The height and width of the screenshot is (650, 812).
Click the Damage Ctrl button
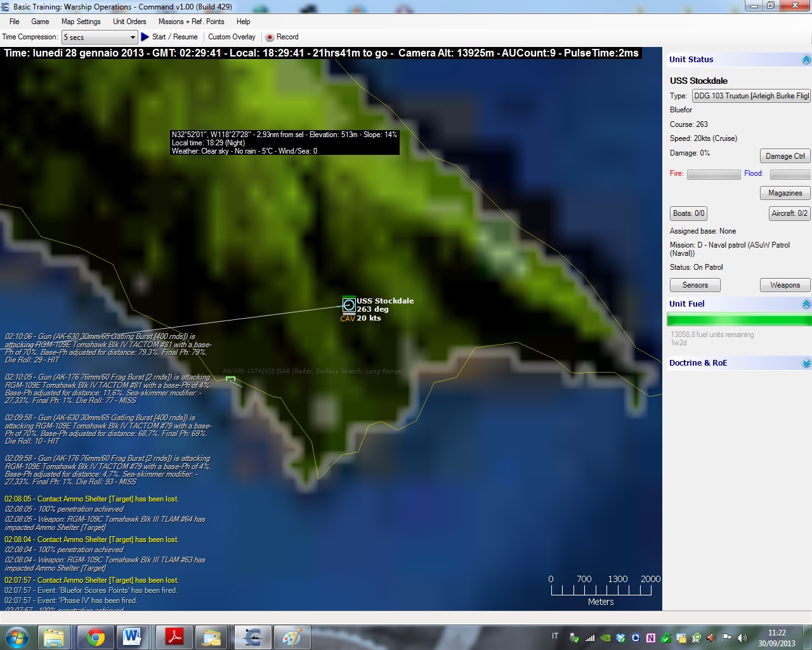tap(785, 156)
